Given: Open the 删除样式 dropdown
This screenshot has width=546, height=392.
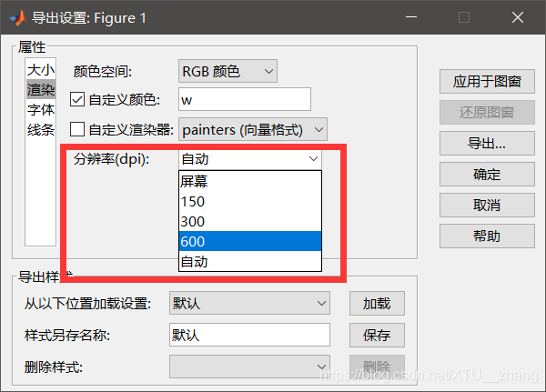Looking at the screenshot, I should pyautogui.click(x=249, y=367).
